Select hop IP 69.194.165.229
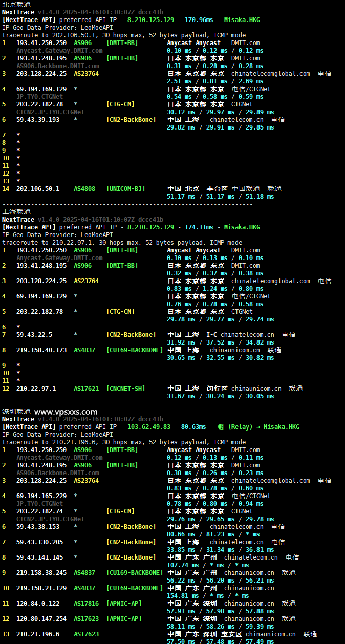The height and width of the screenshot is (644, 345). coord(41,496)
